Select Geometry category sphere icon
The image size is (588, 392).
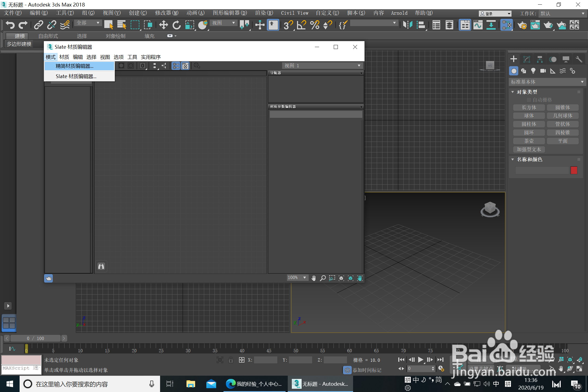pyautogui.click(x=514, y=71)
